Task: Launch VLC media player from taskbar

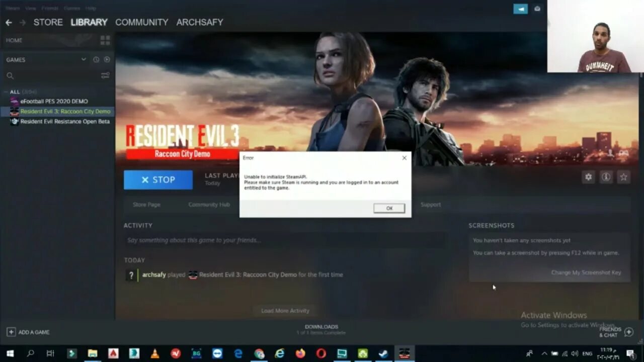Action: pos(155,353)
